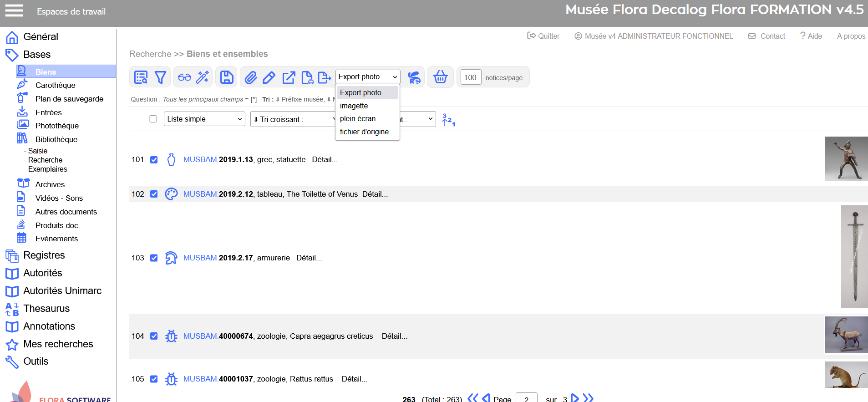Click the magic wand icon

click(x=202, y=77)
